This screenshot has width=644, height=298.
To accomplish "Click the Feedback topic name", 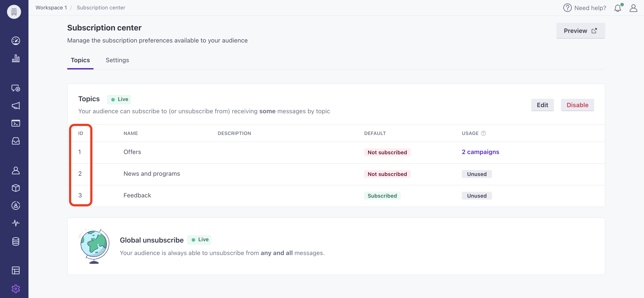I will [137, 195].
